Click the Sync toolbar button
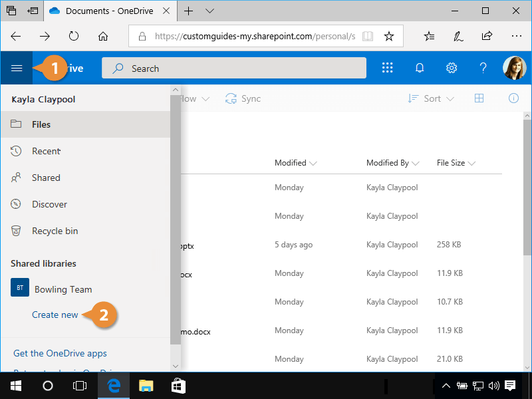The image size is (532, 399). (x=243, y=98)
